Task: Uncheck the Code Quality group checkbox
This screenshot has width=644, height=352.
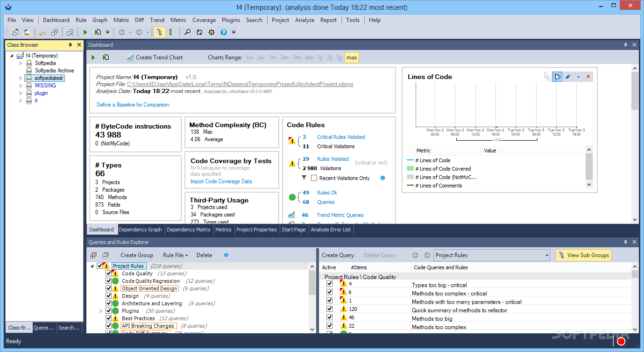Action: [109, 273]
